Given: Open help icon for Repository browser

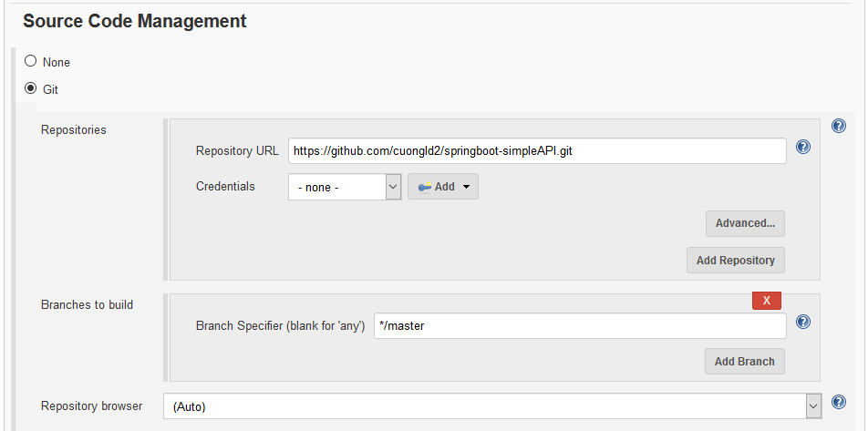Looking at the screenshot, I should (x=839, y=402).
